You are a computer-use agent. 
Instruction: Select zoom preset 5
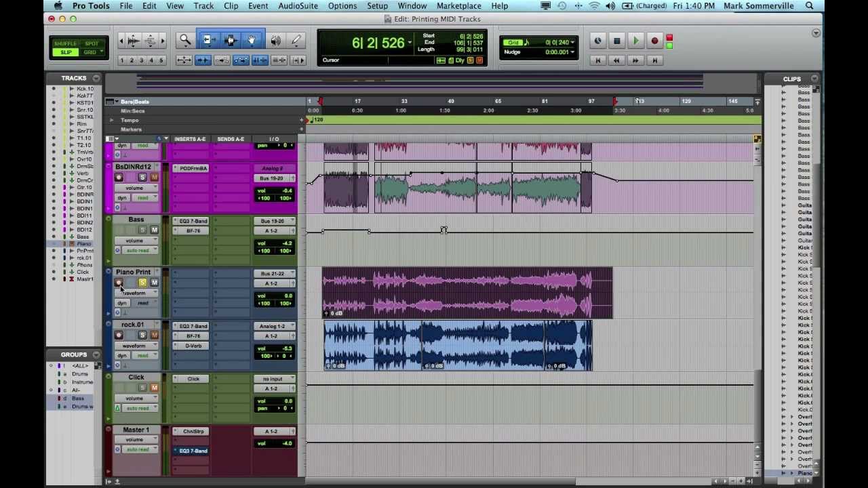click(161, 60)
